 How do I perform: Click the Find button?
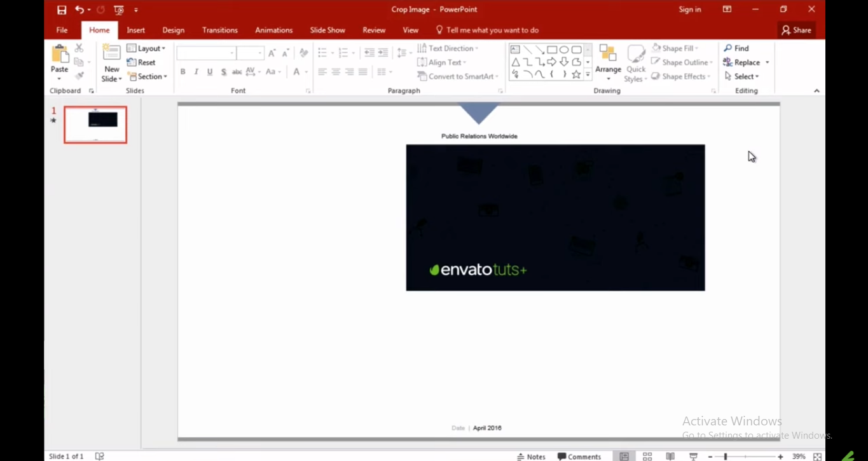[736, 48]
